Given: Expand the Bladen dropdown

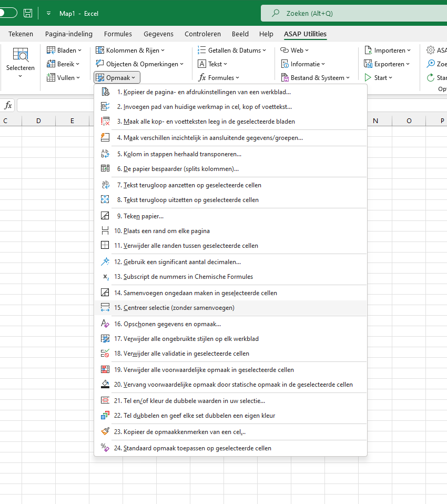Looking at the screenshot, I should click(64, 51).
